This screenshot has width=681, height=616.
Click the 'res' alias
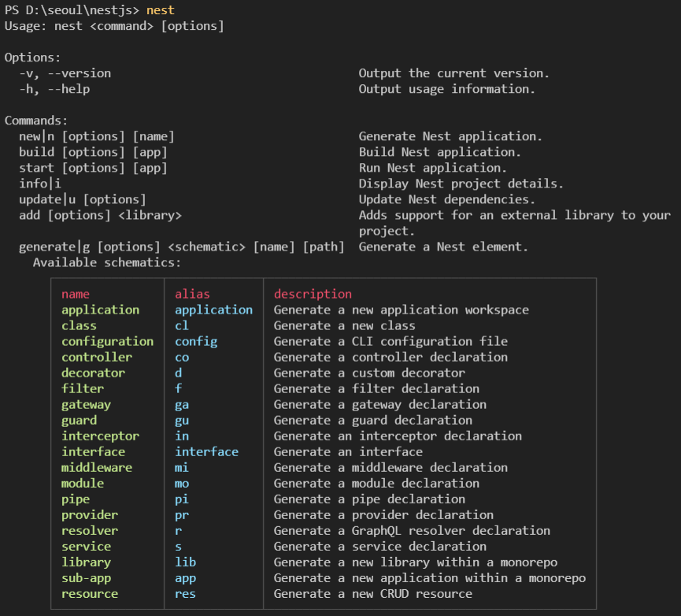click(186, 594)
